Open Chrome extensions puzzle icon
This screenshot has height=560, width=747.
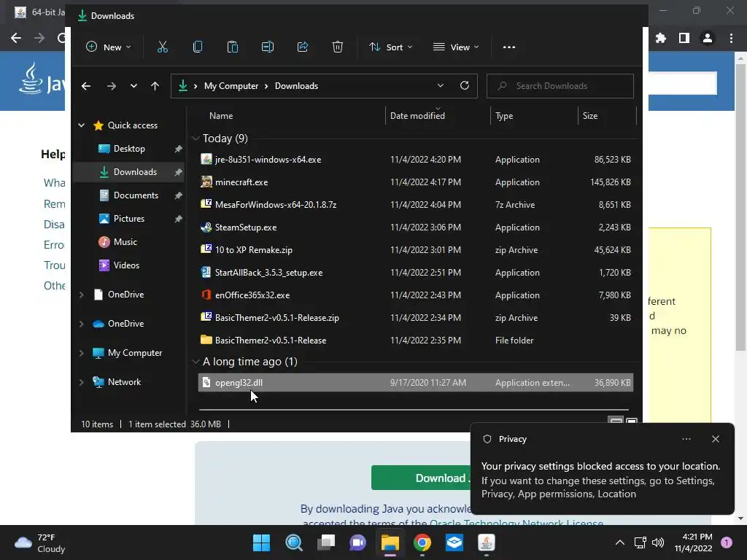click(661, 38)
